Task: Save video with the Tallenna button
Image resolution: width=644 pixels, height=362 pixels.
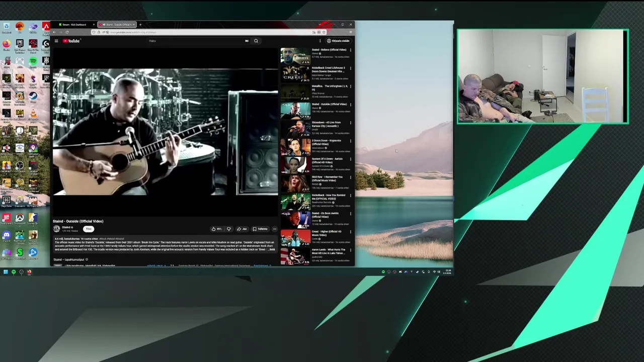Action: coord(261,229)
